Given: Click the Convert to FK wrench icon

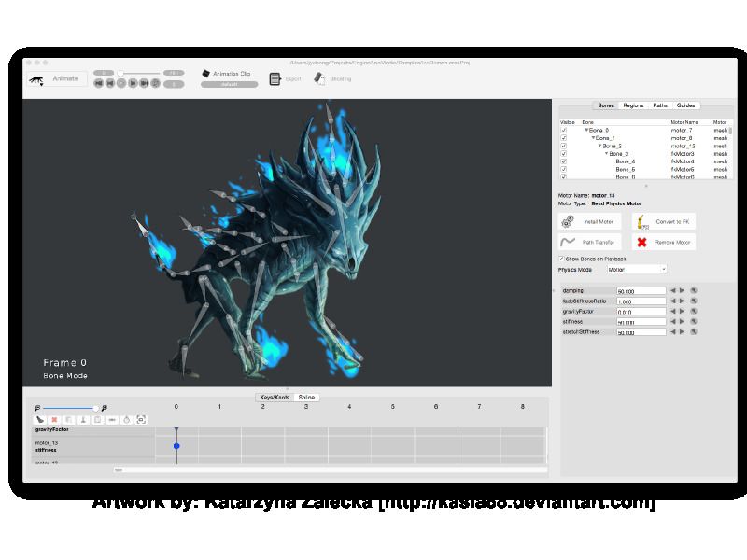Looking at the screenshot, I should coord(641,221).
